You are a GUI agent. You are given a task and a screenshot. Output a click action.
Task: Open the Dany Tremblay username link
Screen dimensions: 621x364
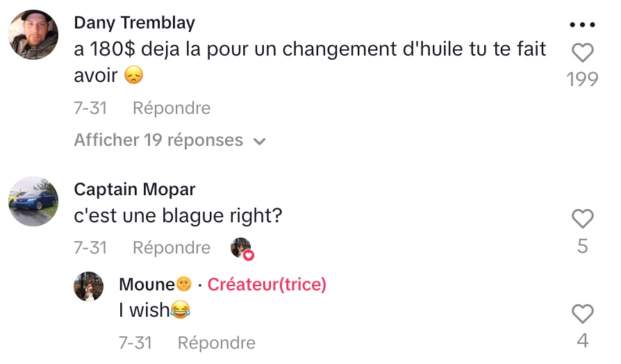(134, 23)
